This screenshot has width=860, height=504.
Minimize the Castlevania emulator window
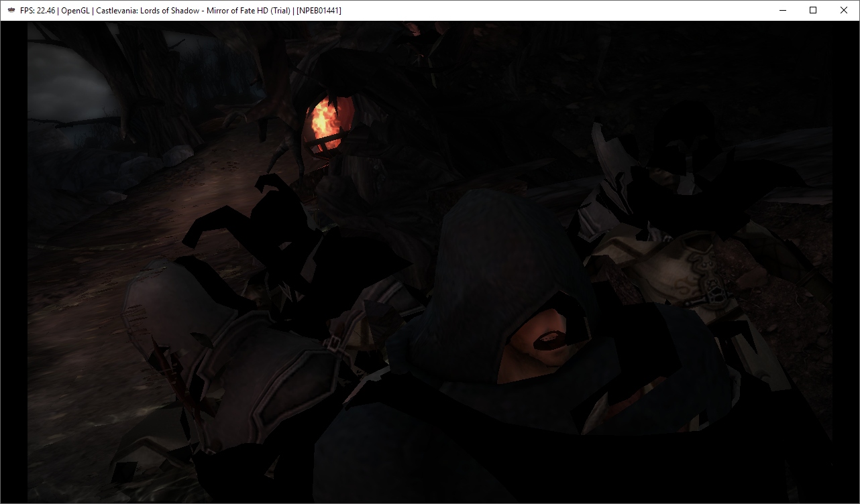pos(782,11)
